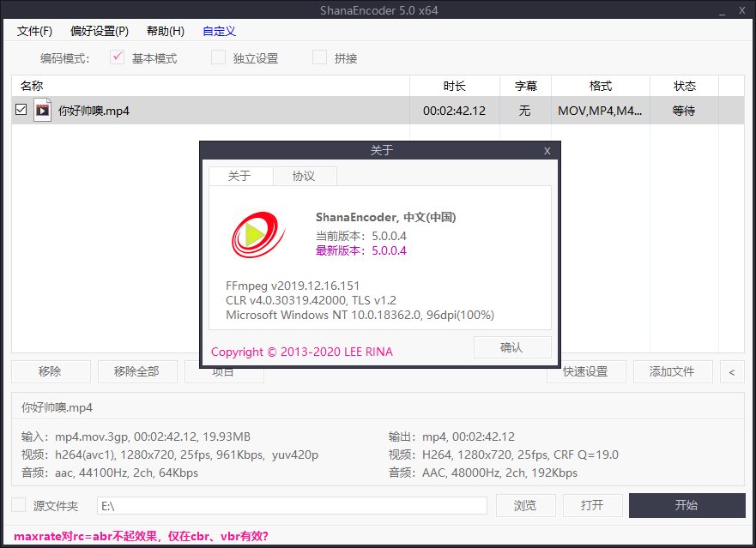The image size is (756, 548).
Task: Click the 移除全部 button
Action: pyautogui.click(x=137, y=371)
